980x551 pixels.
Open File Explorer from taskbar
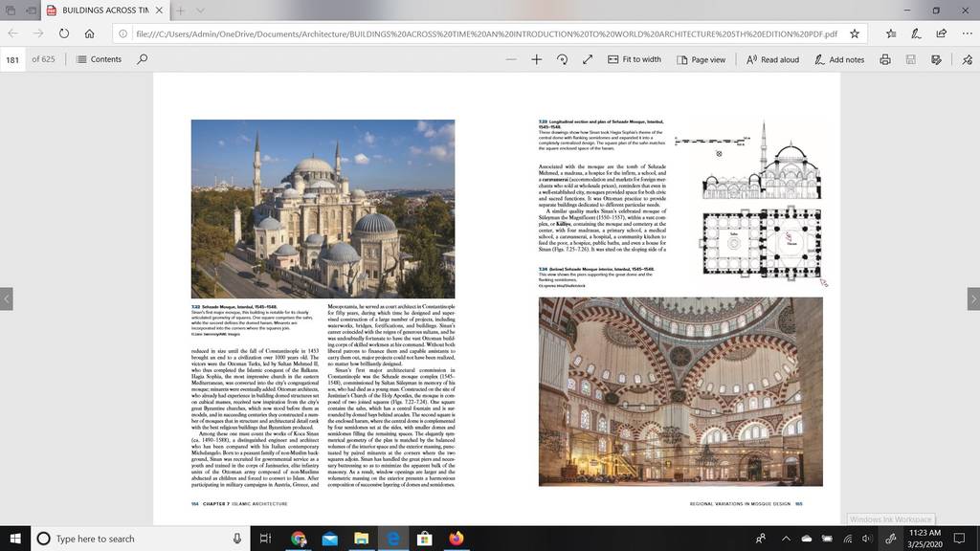(x=361, y=539)
